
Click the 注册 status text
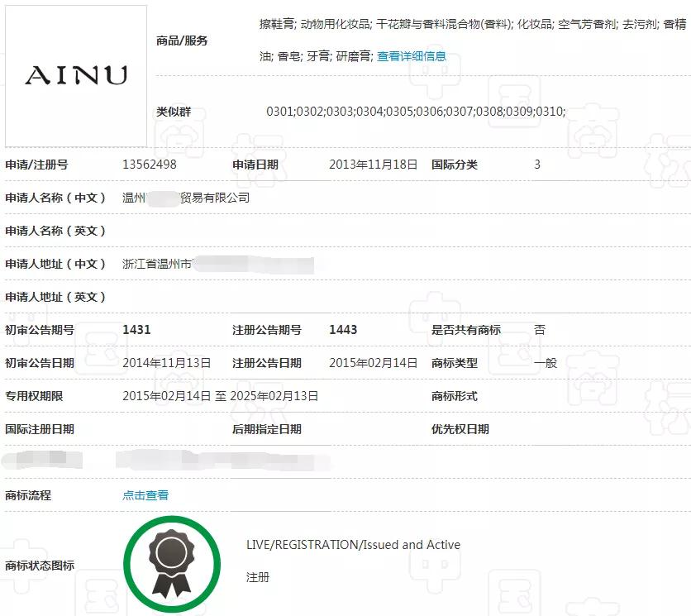click(x=258, y=577)
